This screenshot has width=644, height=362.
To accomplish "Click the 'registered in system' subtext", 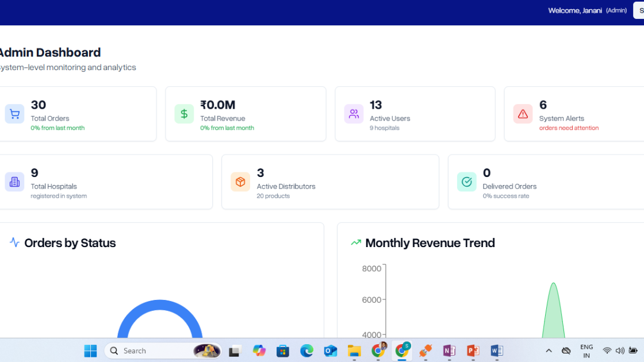I will pos(59,196).
